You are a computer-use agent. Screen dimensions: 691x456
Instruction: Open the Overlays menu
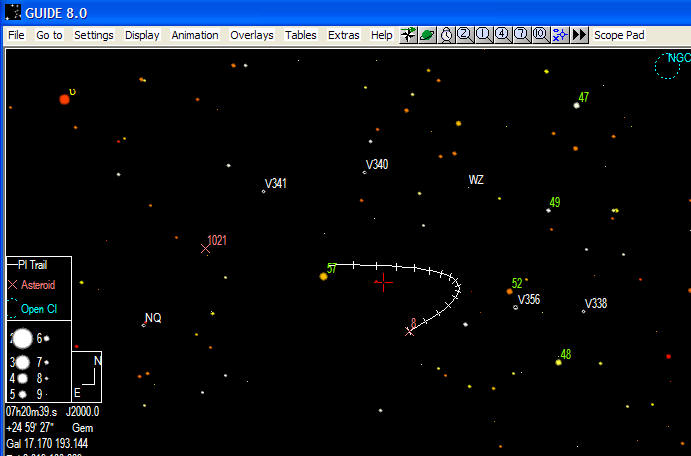click(251, 35)
